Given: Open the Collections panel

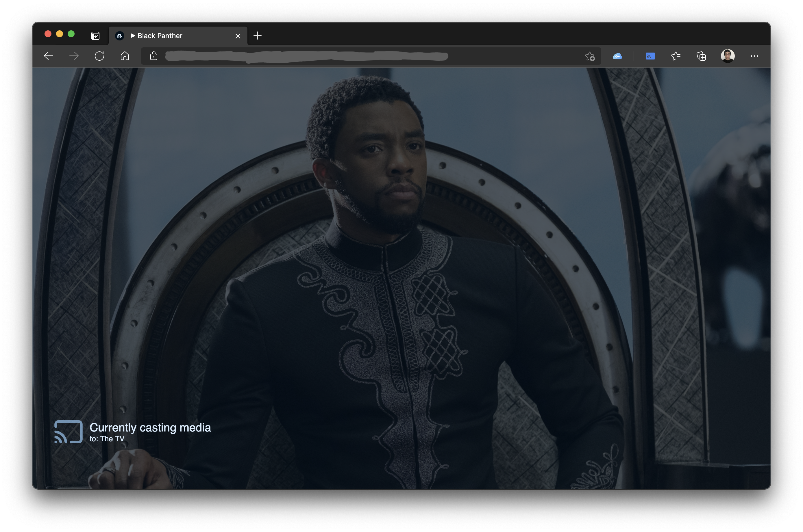Looking at the screenshot, I should [701, 56].
